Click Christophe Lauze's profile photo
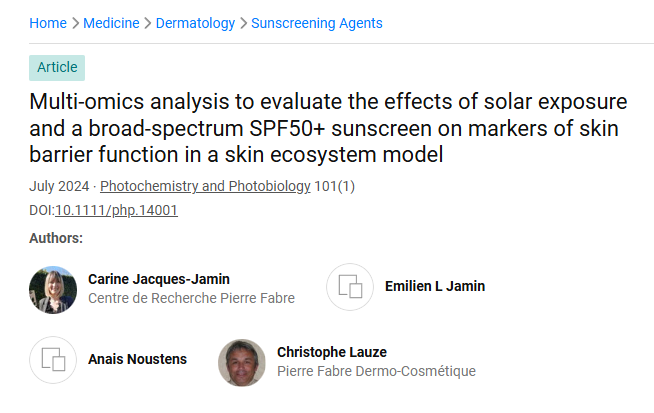Image resolution: width=654 pixels, height=413 pixels. pyautogui.click(x=241, y=362)
